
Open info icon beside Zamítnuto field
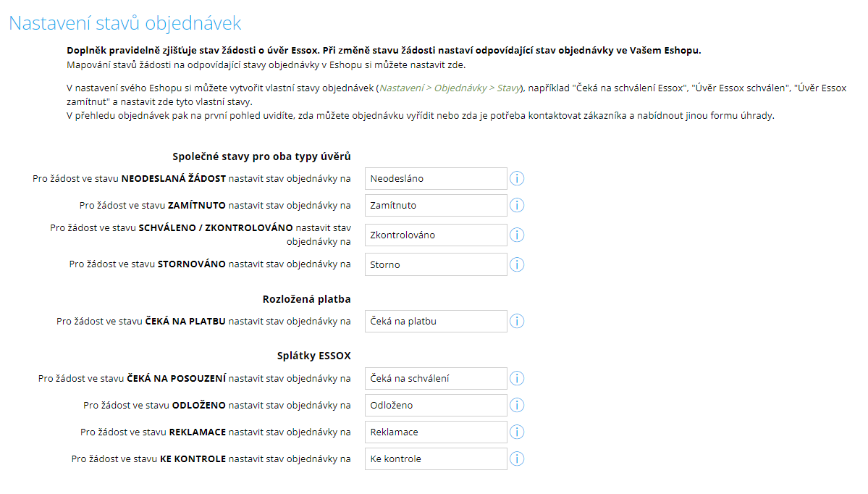(517, 205)
